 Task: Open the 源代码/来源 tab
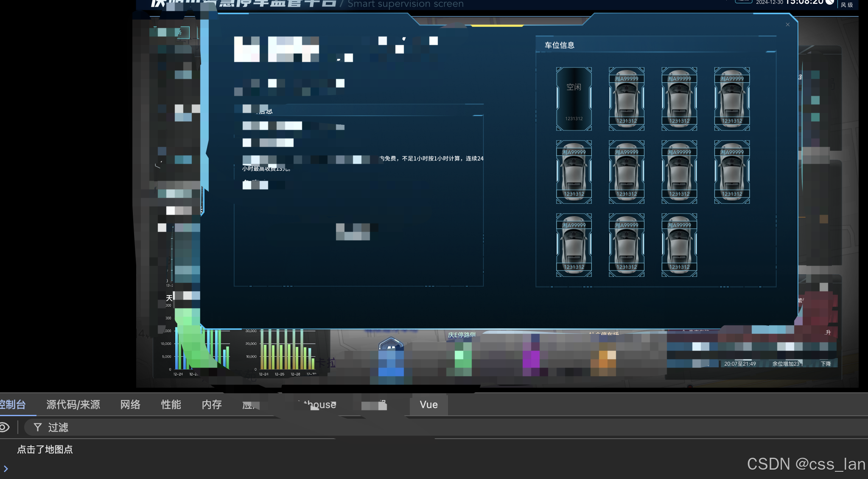tap(73, 405)
